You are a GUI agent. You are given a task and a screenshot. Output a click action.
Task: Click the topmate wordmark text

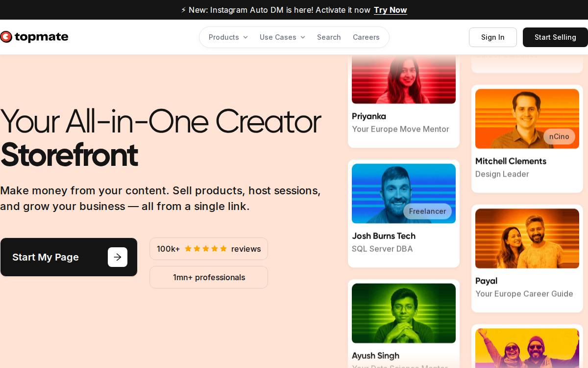[42, 37]
